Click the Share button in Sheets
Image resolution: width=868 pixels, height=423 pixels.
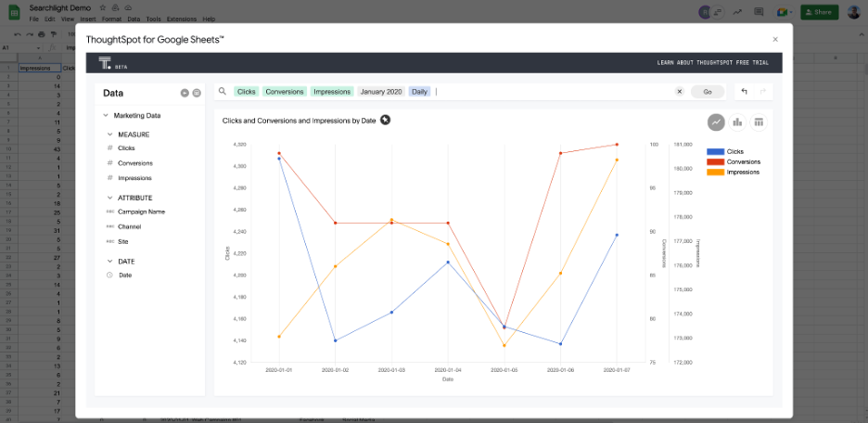point(819,12)
